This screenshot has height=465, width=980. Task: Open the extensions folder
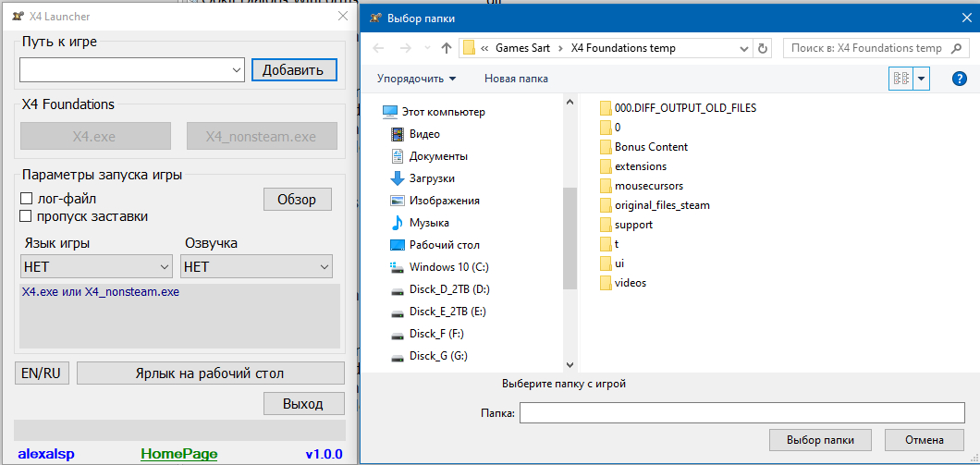(x=640, y=166)
